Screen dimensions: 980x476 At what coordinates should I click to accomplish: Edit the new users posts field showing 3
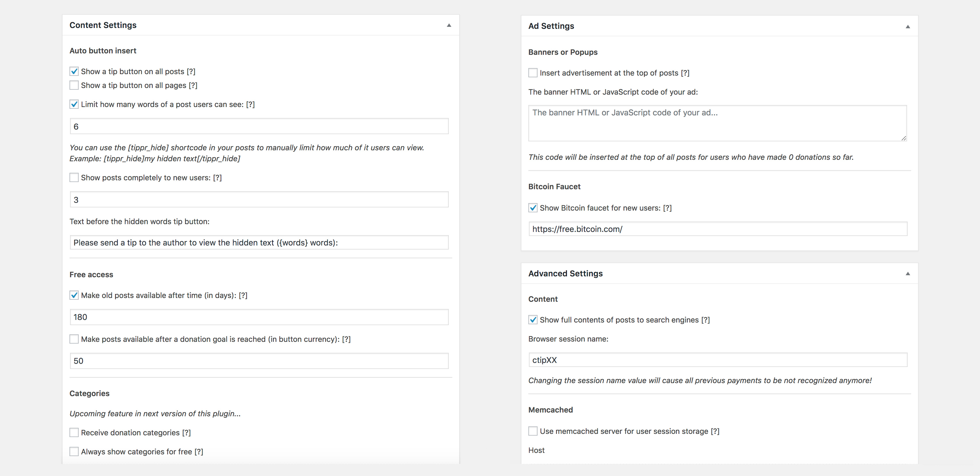259,200
